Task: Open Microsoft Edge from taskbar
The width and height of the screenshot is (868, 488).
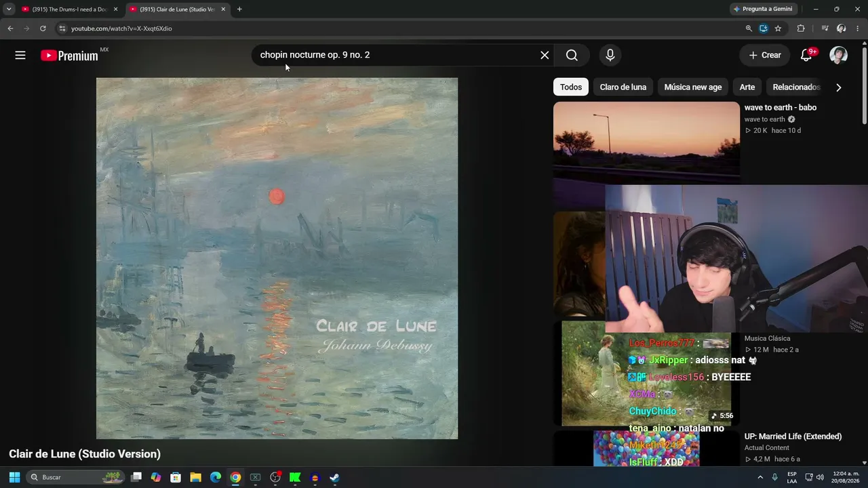Action: 215,477
